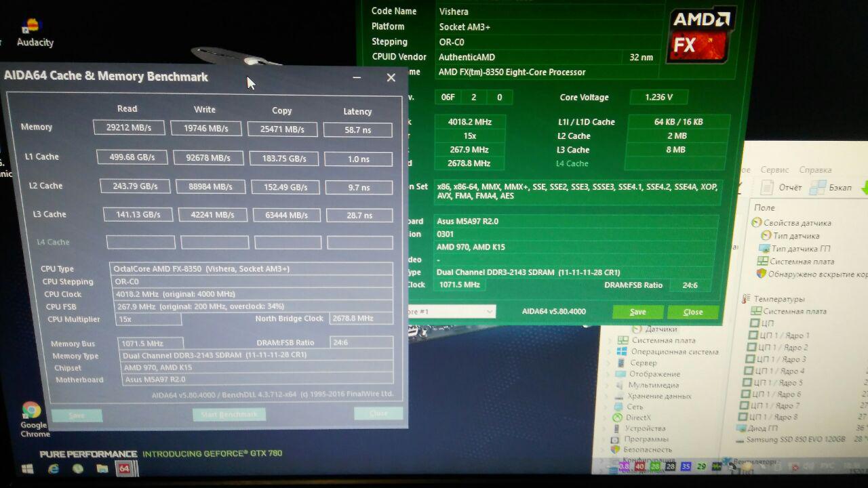Open the DirectX tree node
The height and width of the screenshot is (488, 868).
click(631, 418)
